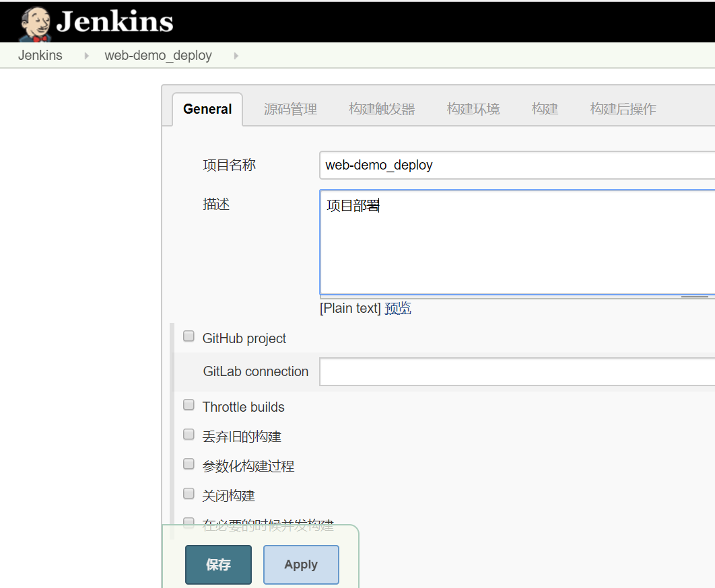Switch to the 构建环境 tab
The image size is (715, 588).
473,109
